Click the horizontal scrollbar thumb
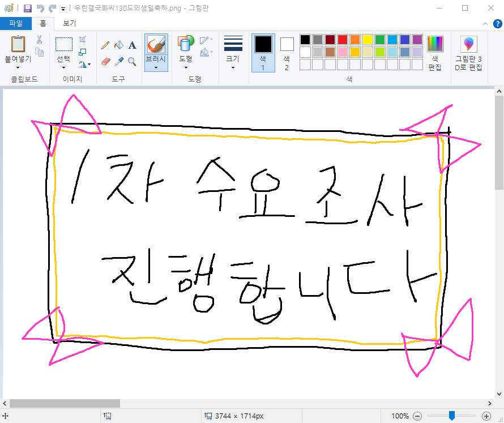Screen dimensions: 504x423 click(65, 403)
